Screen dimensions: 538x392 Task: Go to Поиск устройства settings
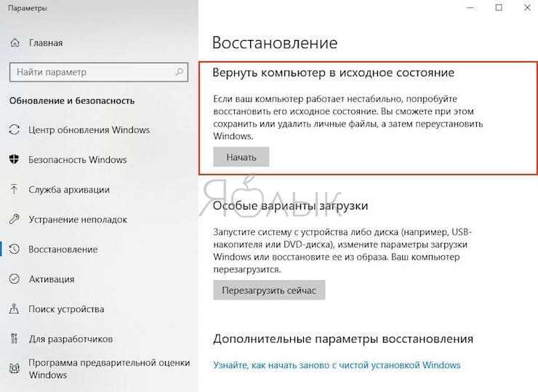point(66,309)
